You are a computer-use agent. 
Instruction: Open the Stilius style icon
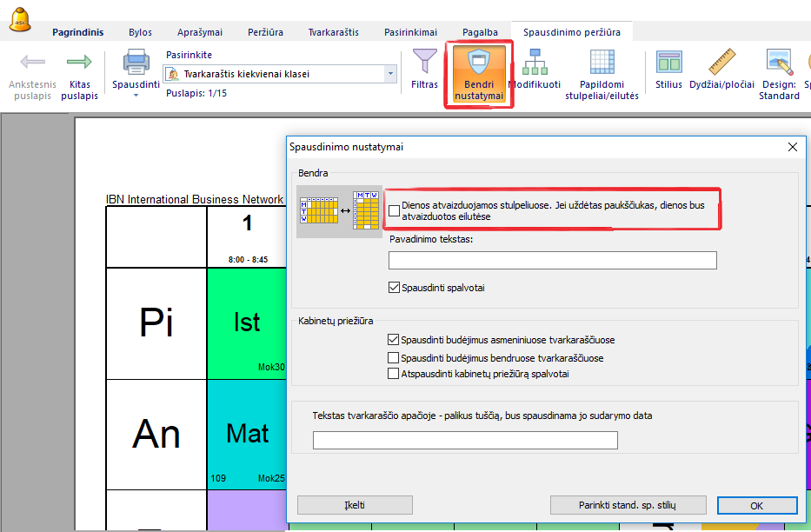[x=668, y=63]
